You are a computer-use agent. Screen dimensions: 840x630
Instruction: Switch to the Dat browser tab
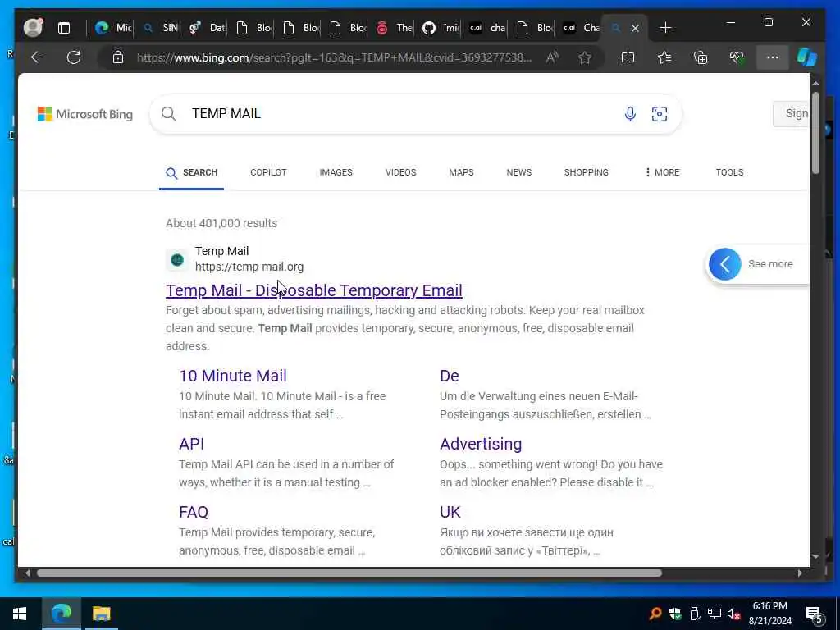point(207,28)
